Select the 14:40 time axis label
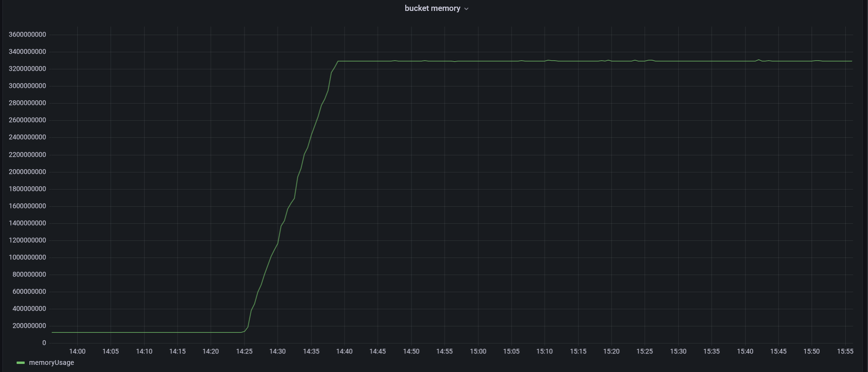This screenshot has width=868, height=372. coord(344,352)
